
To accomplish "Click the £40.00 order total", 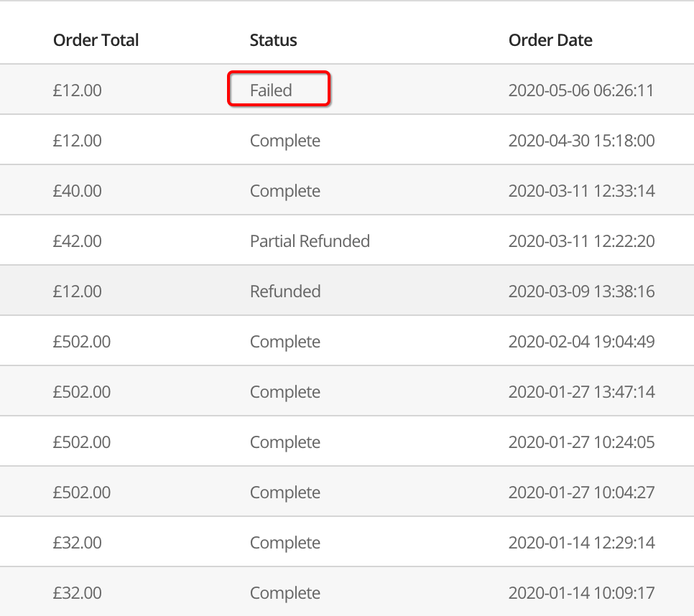I will tap(78, 191).
